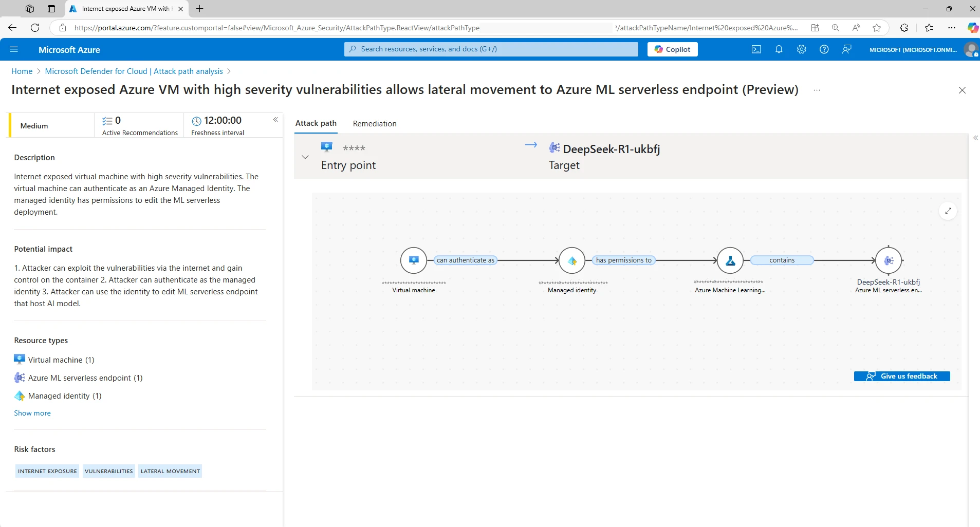Click the INTERNET EXPOSURE risk factor tag
This screenshot has width=980, height=527.
[47, 470]
